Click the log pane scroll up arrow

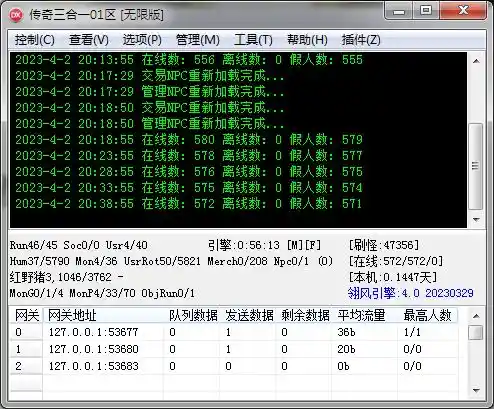476,61
